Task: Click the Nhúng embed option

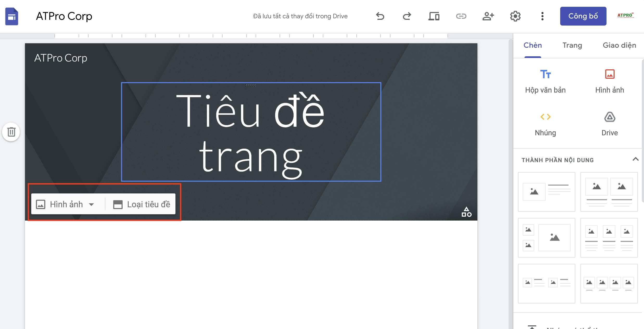Action: (x=545, y=124)
